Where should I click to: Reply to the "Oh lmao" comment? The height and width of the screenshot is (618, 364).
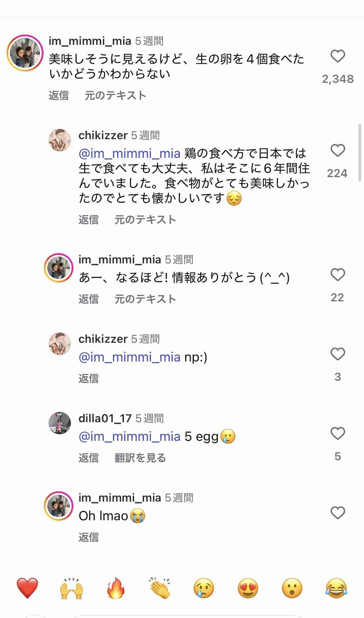click(88, 537)
